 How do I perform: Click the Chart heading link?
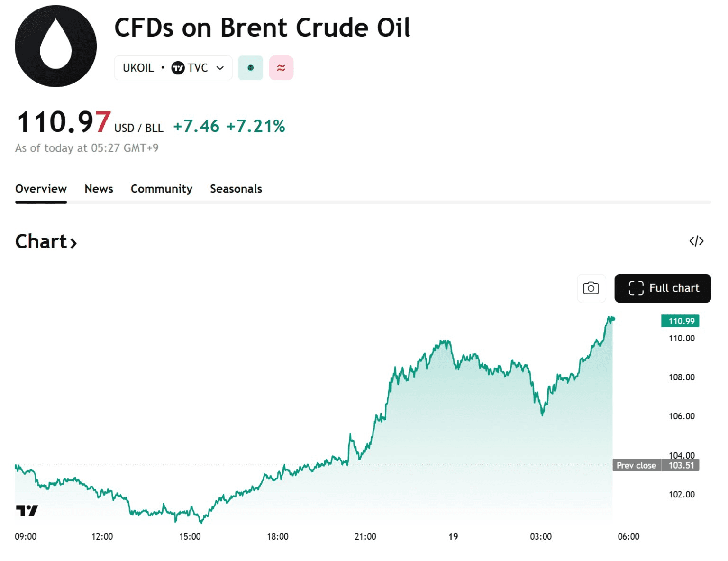click(41, 242)
